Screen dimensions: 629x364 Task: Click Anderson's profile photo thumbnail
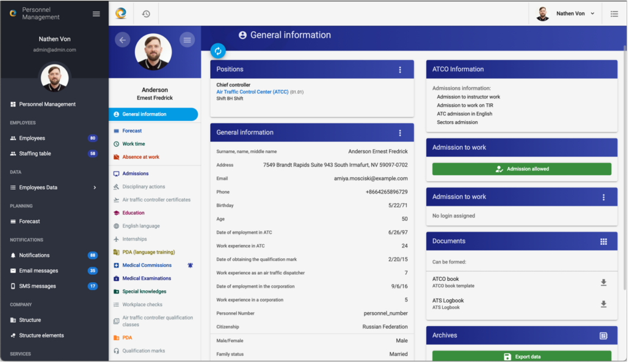(153, 52)
